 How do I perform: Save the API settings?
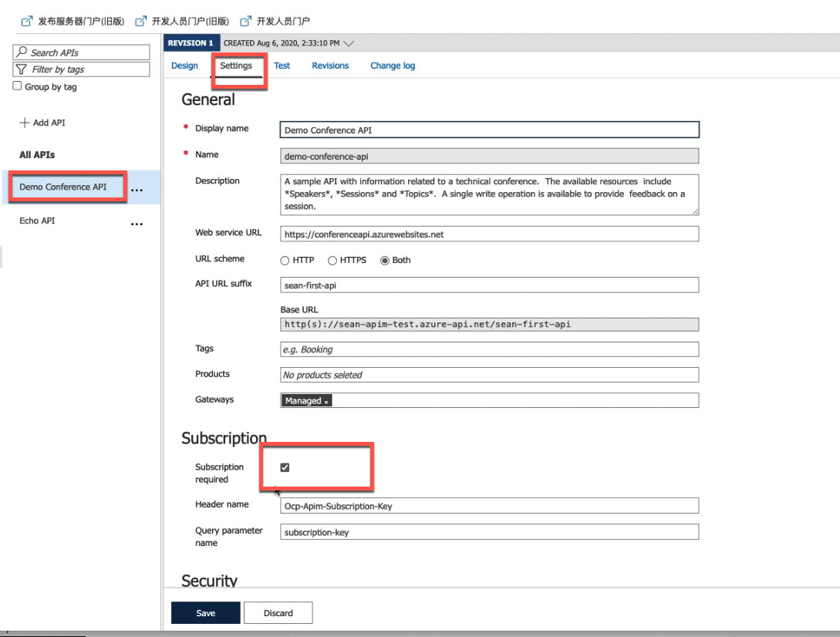click(x=206, y=613)
